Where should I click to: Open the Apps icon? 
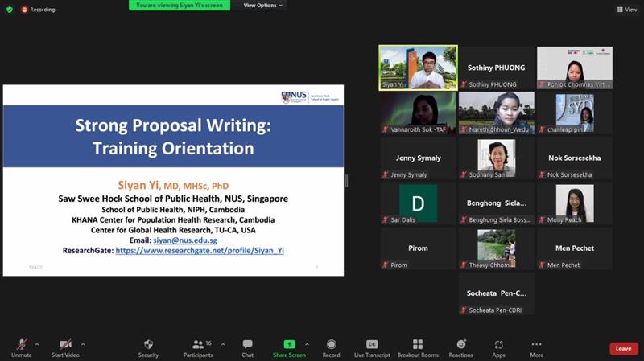499,345
